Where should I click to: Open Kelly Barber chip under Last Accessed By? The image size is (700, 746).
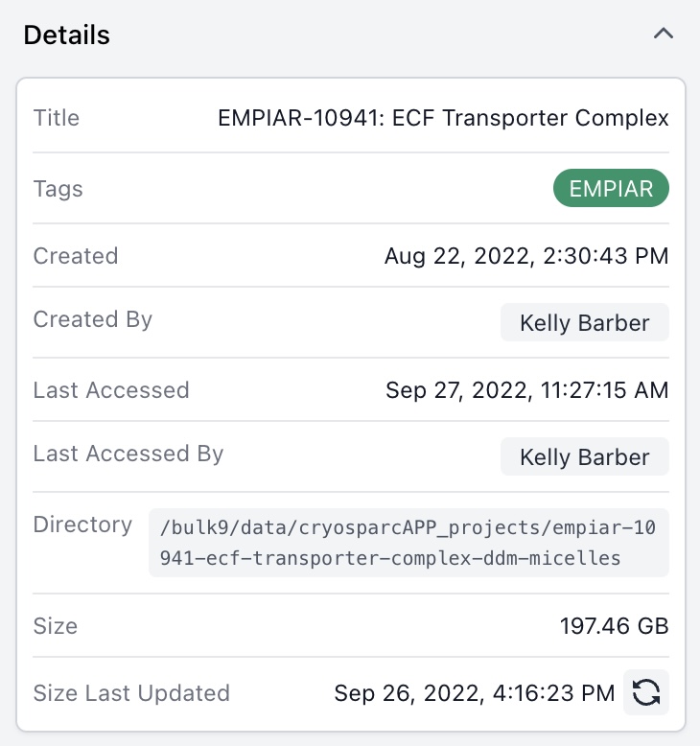click(584, 457)
